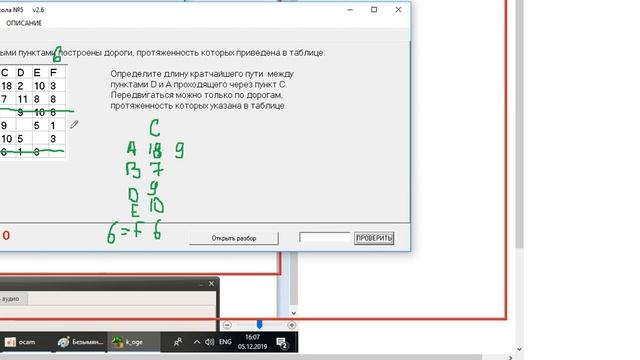Screen dimensions: 640x360
Task: Open the People icon in taskbar
Action: (x=178, y=342)
